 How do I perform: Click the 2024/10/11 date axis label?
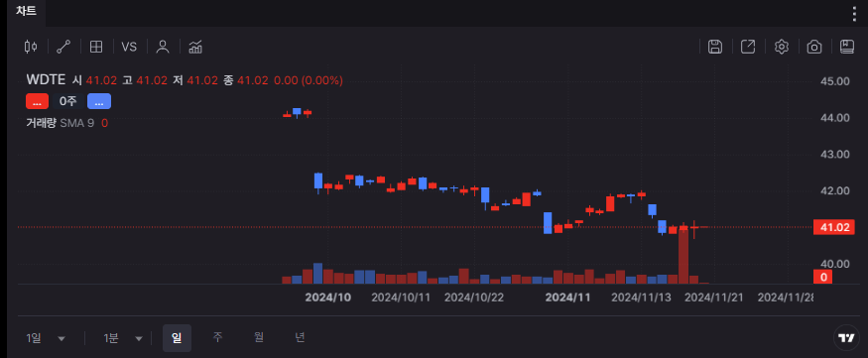[x=401, y=298]
